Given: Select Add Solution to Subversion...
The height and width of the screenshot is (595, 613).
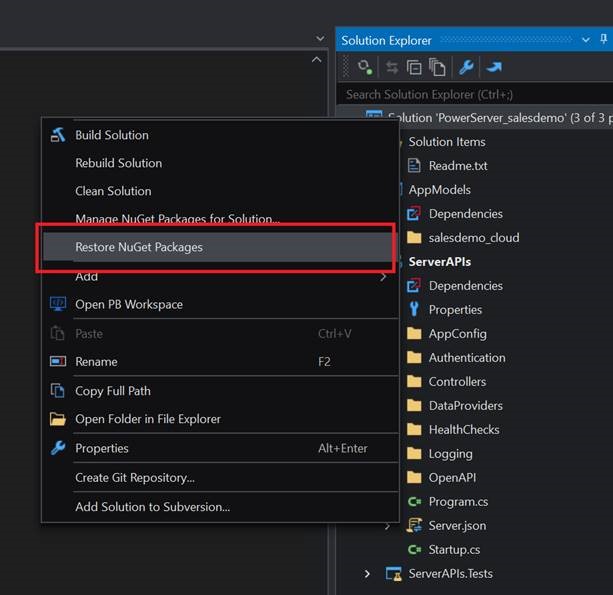Looking at the screenshot, I should [x=220, y=507].
